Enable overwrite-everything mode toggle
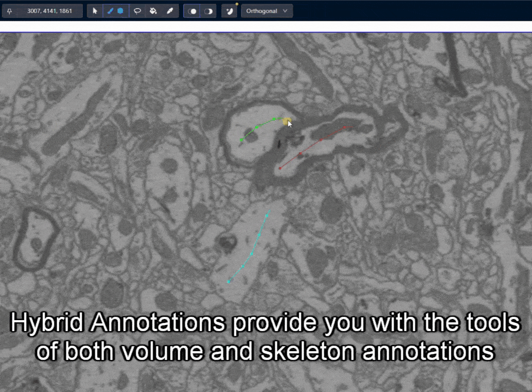The height and width of the screenshot is (392, 532). 192,11
